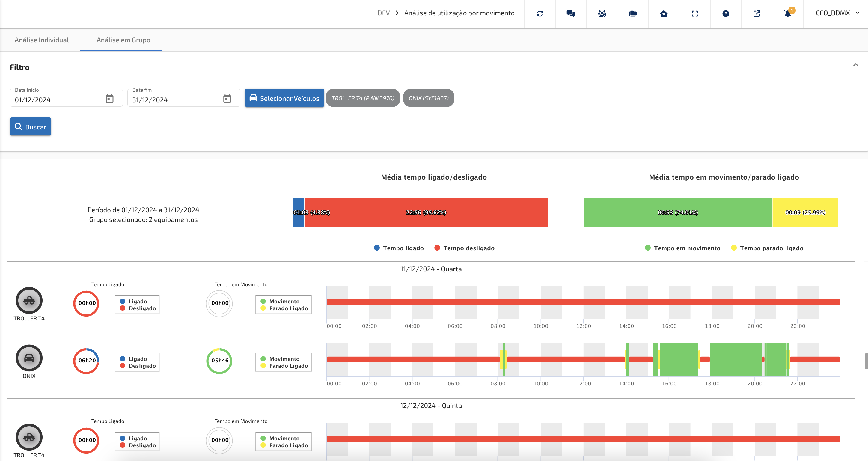Screen dimensions: 868x461
Task: Open notifications bell with badge
Action: coord(787,13)
